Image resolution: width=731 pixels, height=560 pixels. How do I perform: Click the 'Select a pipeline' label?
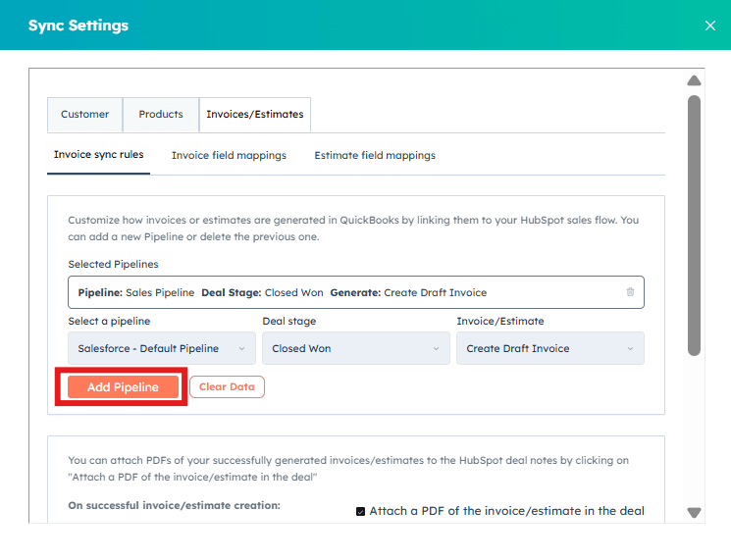click(x=109, y=321)
